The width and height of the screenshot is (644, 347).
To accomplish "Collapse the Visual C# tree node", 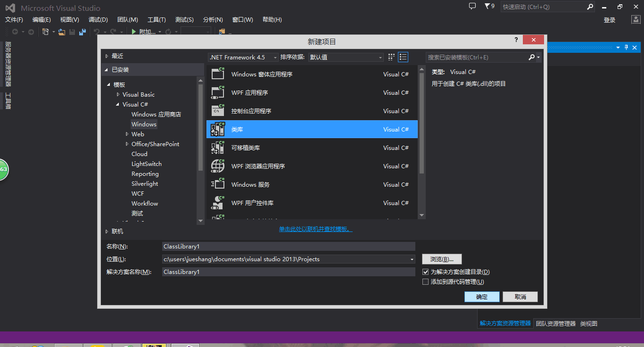I will tap(118, 104).
